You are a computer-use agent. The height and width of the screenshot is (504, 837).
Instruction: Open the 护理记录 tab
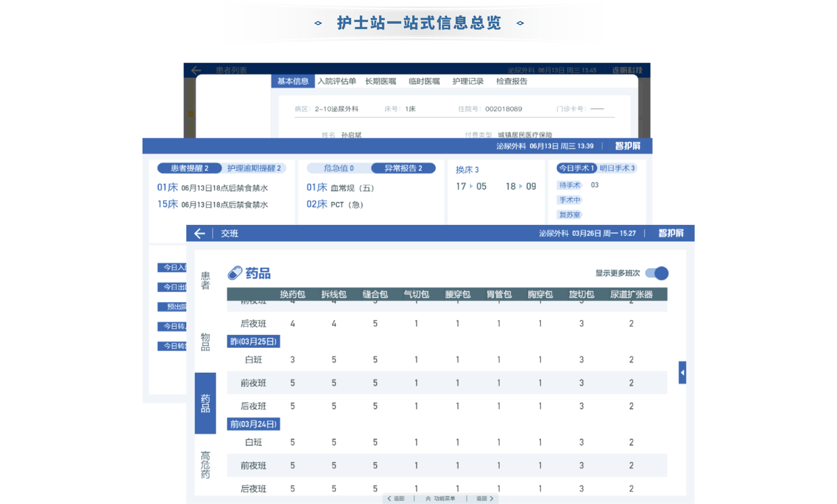point(468,82)
